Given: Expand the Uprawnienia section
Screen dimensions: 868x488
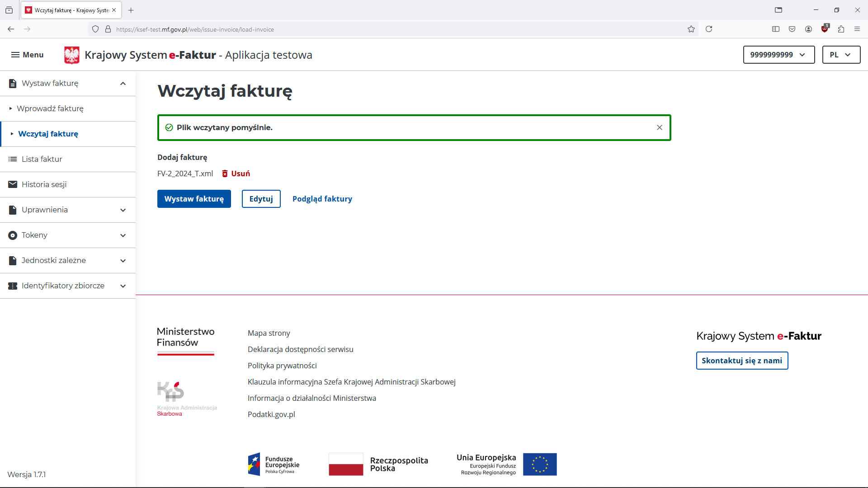Looking at the screenshot, I should coord(123,210).
